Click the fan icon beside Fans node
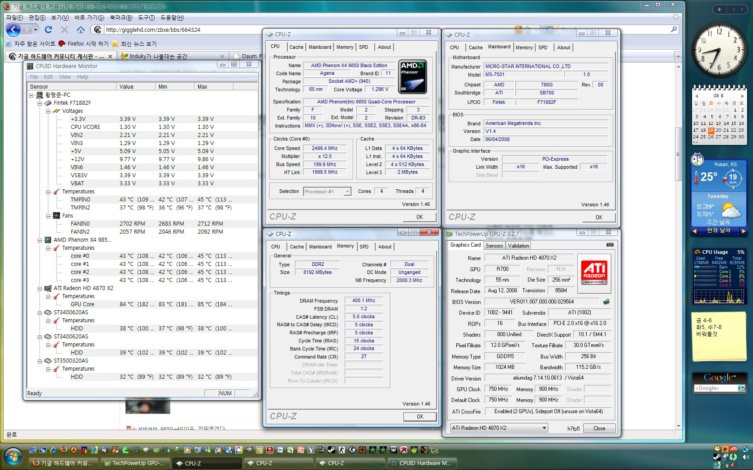The image size is (753, 470). point(56,216)
